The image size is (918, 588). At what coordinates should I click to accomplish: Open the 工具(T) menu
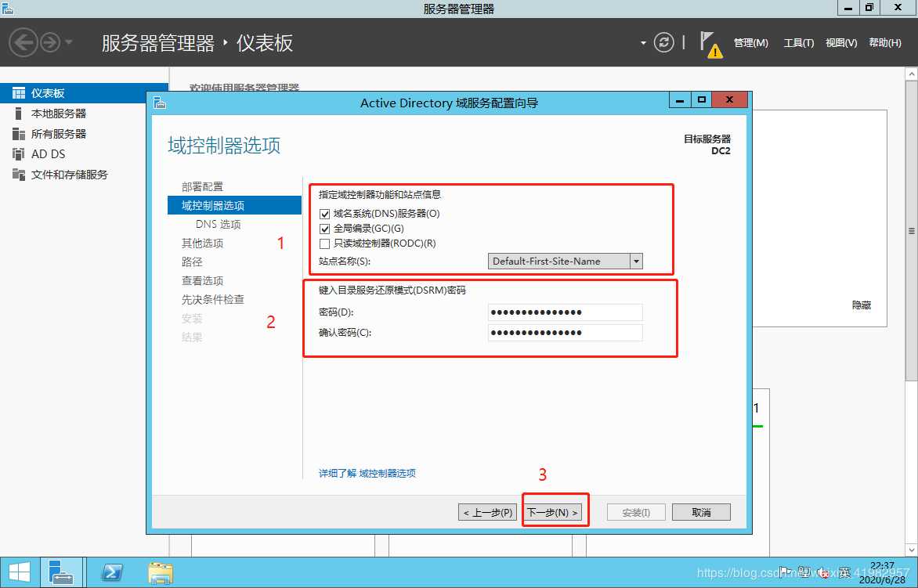coord(799,43)
